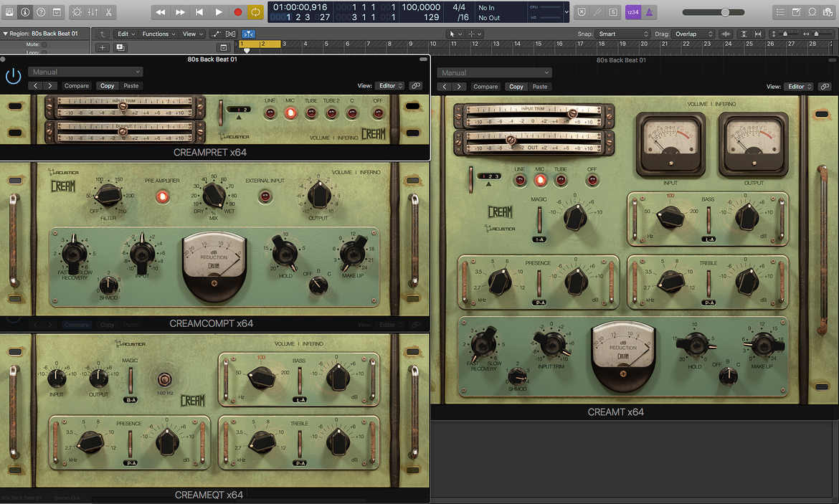Image resolution: width=839 pixels, height=504 pixels.
Task: Open the Snap mode dropdown showing Smart
Action: point(622,34)
